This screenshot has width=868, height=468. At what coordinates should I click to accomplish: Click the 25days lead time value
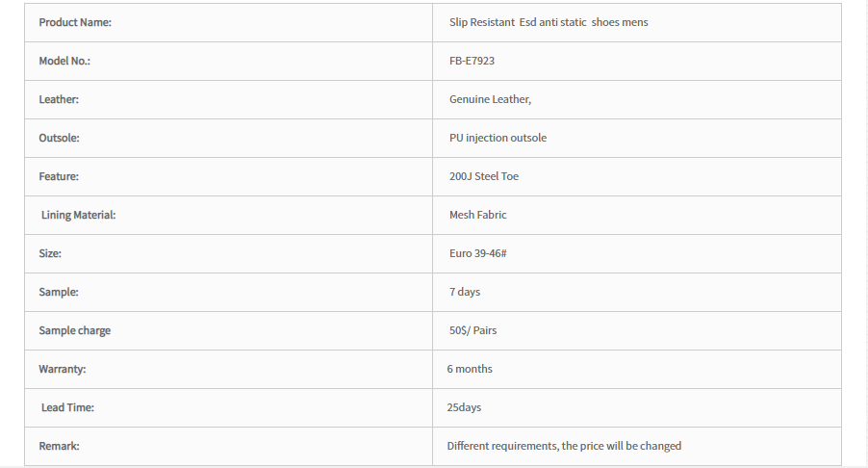464,407
